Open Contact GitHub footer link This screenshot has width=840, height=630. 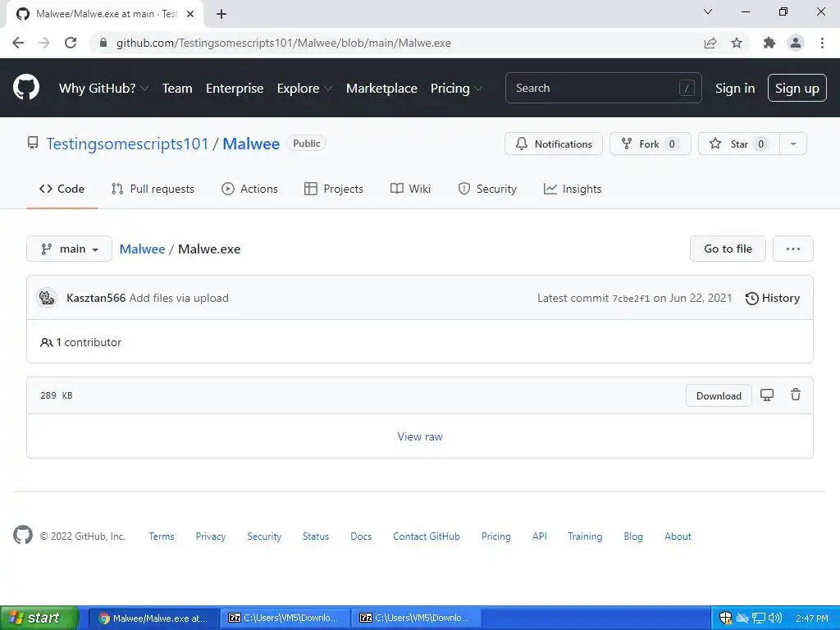[427, 536]
